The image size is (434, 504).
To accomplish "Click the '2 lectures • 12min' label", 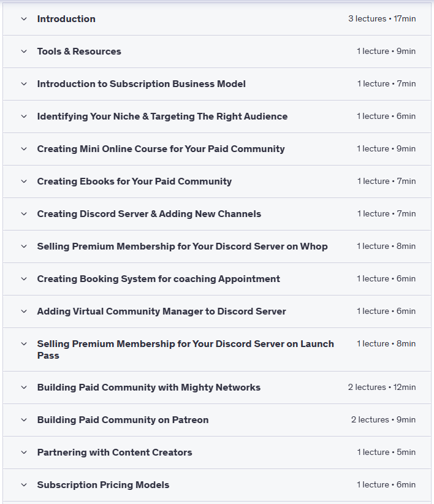I will 382,388.
